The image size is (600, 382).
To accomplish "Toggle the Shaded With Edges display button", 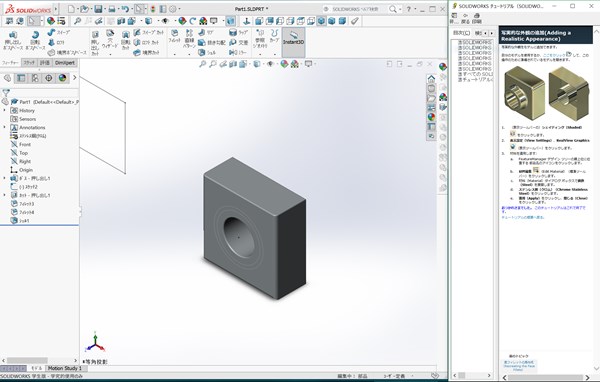I will click(x=230, y=21).
